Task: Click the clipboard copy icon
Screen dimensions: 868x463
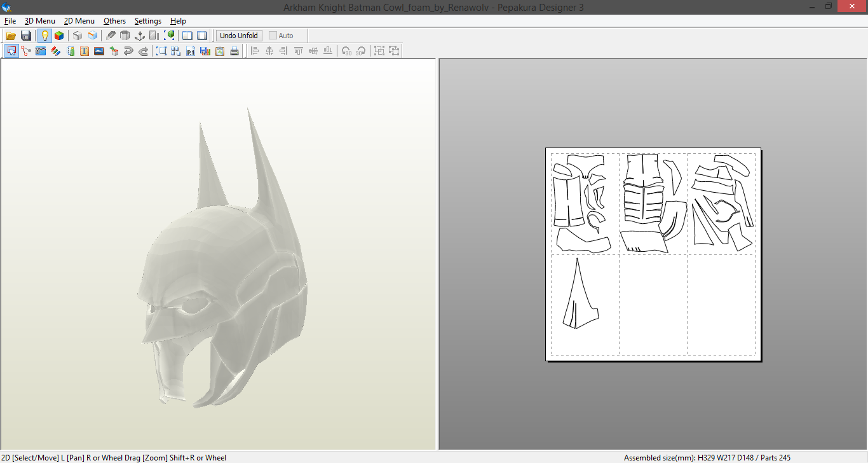Action: tap(220, 51)
